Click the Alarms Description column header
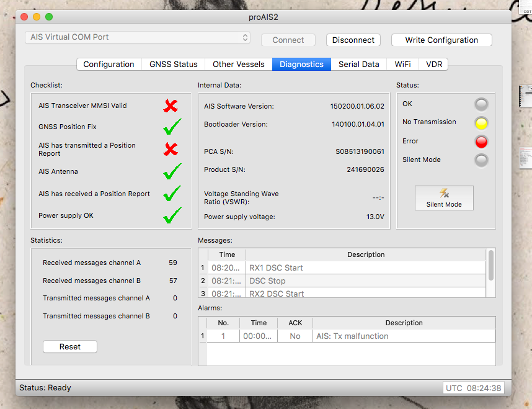This screenshot has height=409, width=532. [x=404, y=323]
